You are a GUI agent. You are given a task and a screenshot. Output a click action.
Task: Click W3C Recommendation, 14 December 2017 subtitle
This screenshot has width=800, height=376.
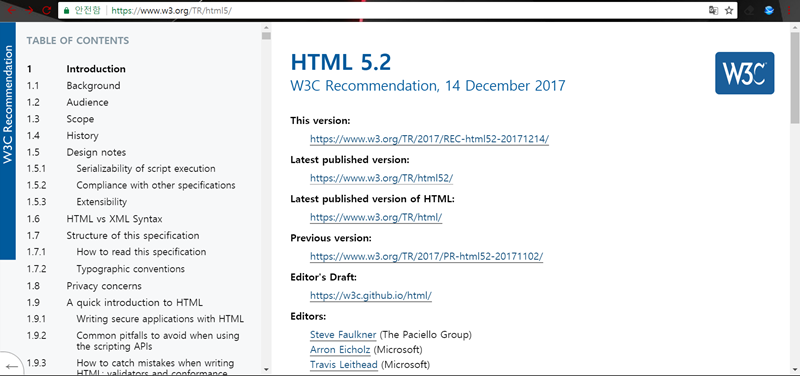(428, 85)
